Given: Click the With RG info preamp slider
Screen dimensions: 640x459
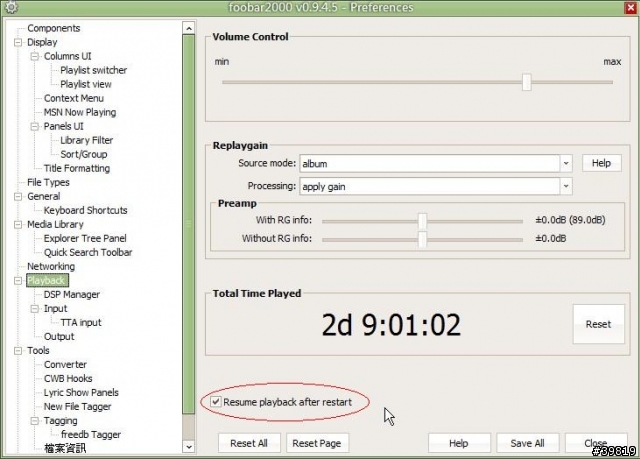Looking at the screenshot, I should pos(422,221).
